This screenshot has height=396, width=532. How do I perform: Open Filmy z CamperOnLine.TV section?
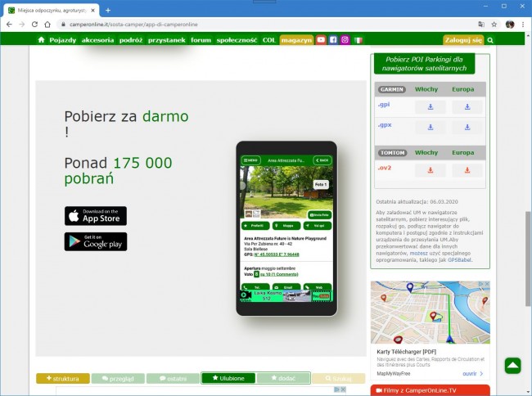click(431, 390)
